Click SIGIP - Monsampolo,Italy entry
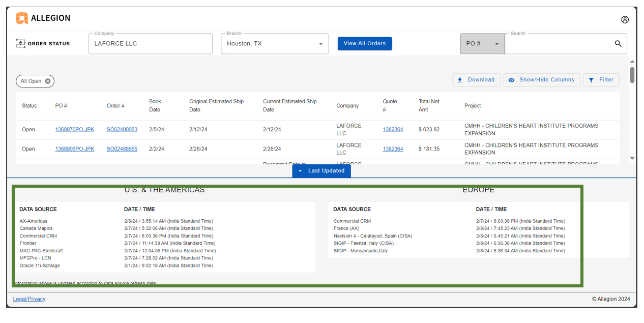 361,251
